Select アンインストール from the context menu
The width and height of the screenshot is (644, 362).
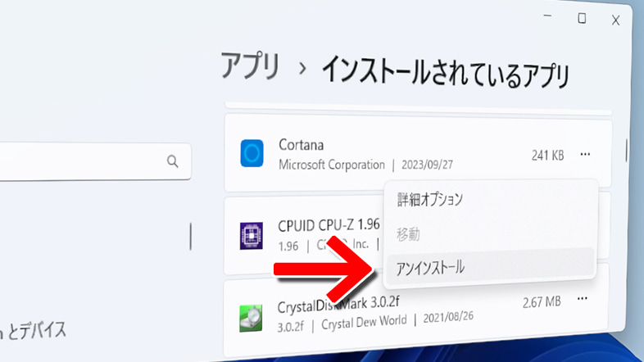pos(491,267)
